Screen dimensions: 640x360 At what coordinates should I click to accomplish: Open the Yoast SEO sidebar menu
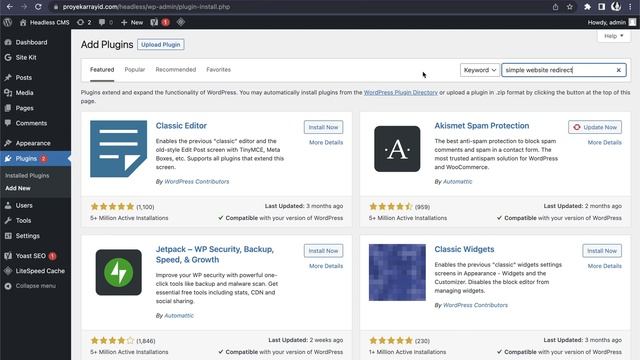35,256
